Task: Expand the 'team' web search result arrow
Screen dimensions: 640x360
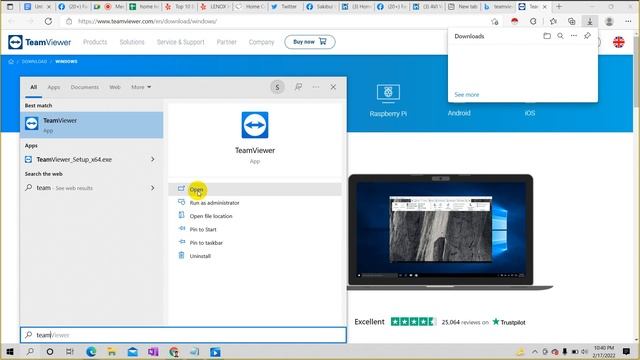Action: 153,188
